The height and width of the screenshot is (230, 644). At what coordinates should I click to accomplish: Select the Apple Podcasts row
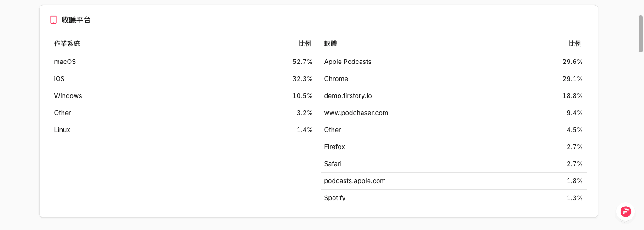click(454, 62)
